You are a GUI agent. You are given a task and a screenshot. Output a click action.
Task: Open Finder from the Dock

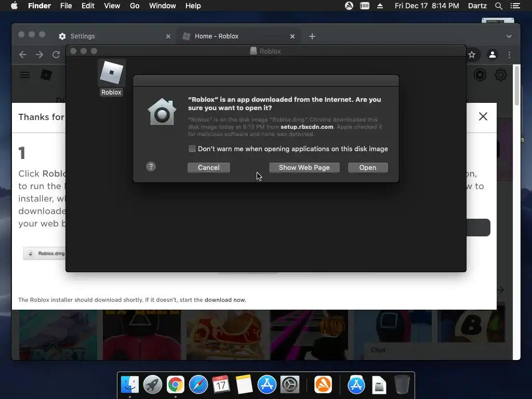point(130,385)
